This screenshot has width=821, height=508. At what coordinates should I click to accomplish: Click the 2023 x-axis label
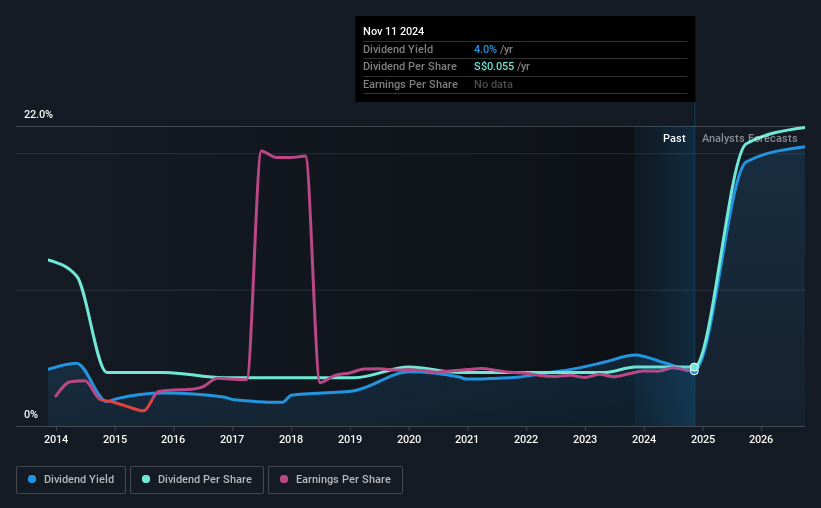click(585, 439)
